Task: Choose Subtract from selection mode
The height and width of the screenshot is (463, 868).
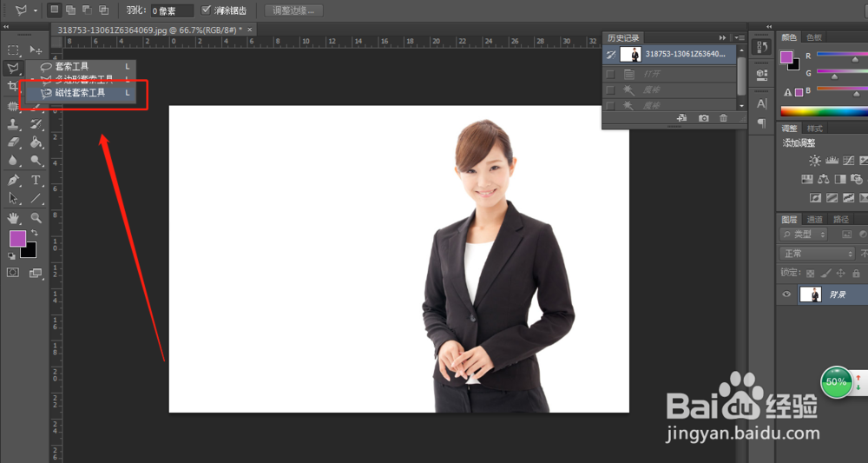Action: tap(88, 10)
